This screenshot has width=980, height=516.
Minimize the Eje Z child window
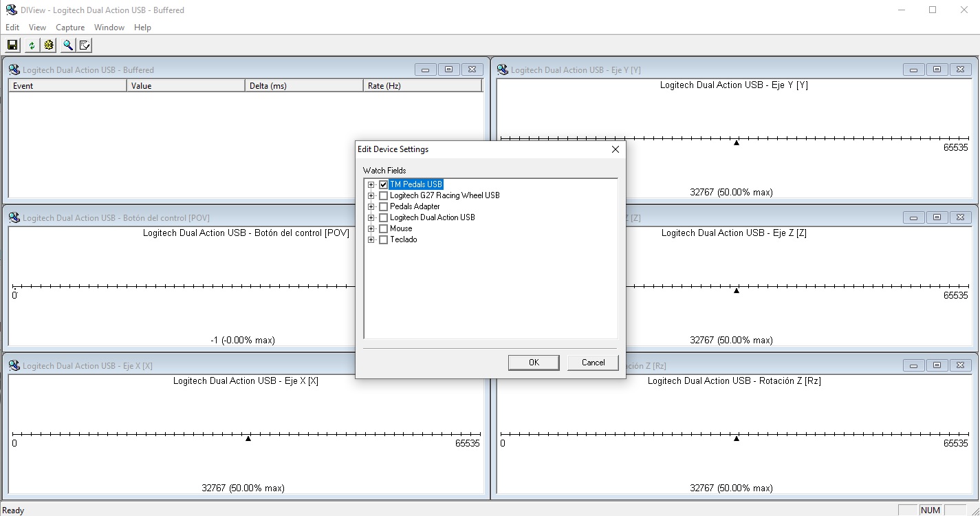(914, 217)
